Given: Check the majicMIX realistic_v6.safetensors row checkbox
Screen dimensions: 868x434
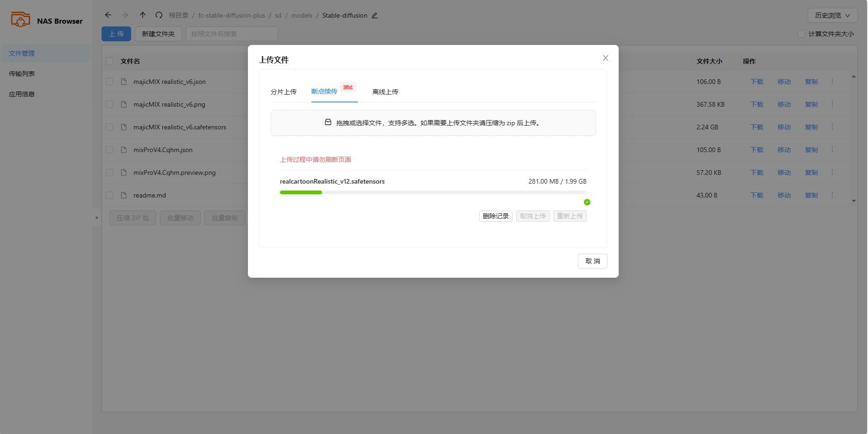Looking at the screenshot, I should tap(109, 127).
